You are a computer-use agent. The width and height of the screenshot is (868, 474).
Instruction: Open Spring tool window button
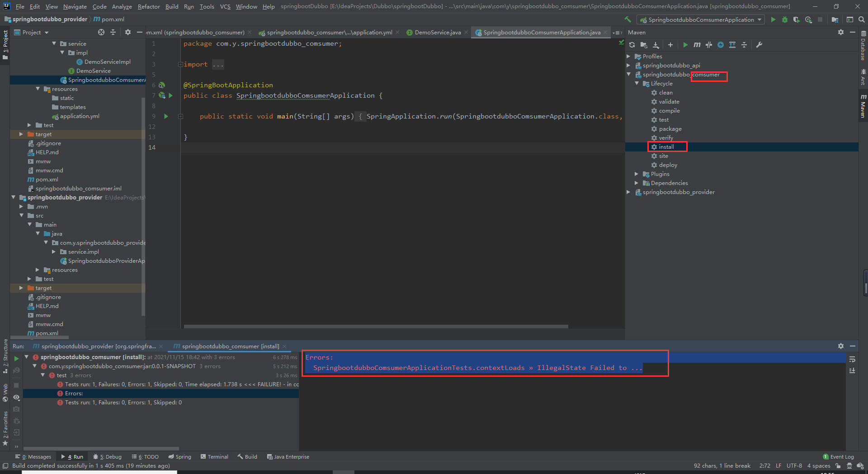tap(179, 457)
